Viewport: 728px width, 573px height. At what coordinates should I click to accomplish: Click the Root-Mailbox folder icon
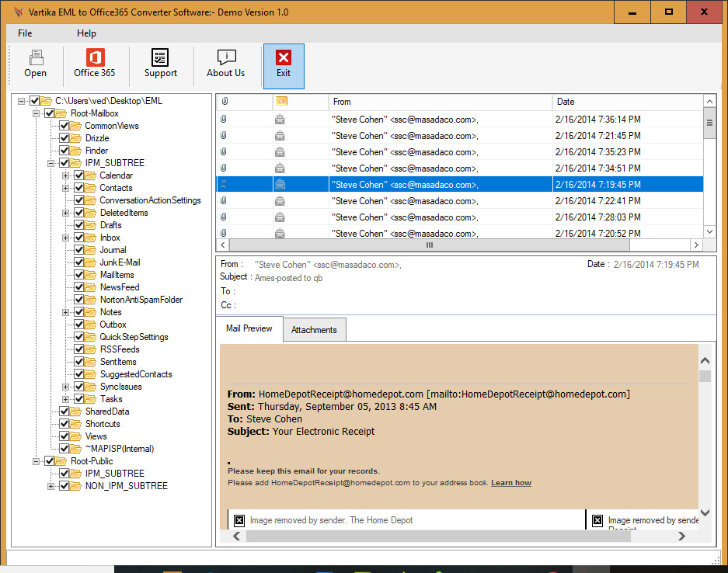pyautogui.click(x=61, y=113)
